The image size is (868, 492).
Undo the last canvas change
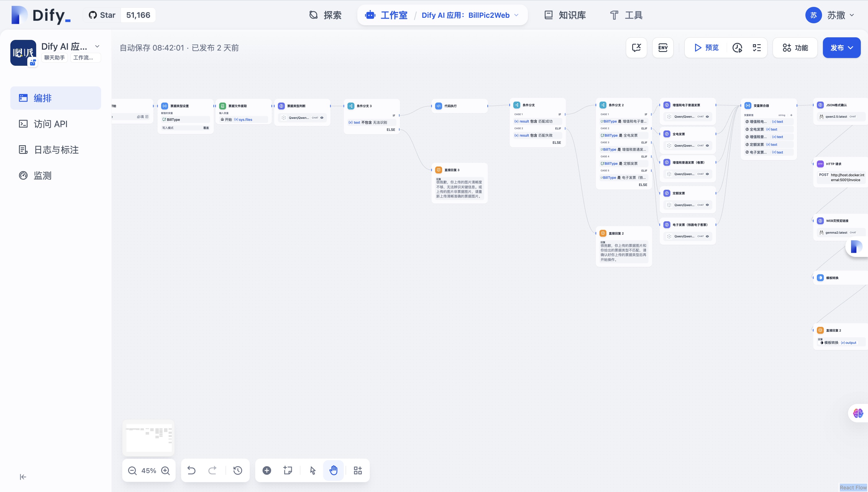191,470
